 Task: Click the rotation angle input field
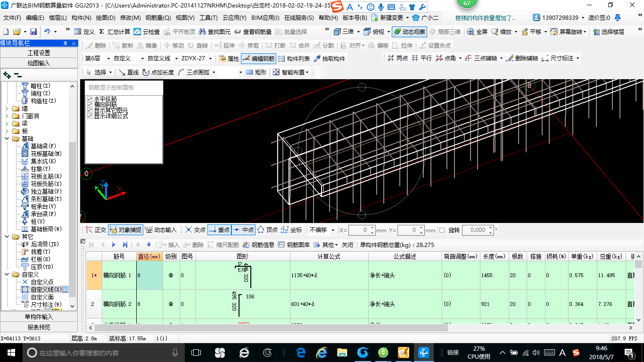click(474, 230)
